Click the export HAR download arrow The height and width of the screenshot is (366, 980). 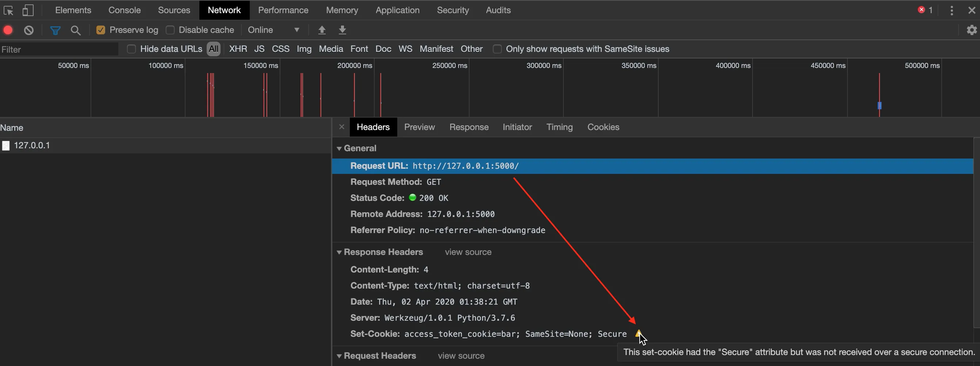click(342, 30)
